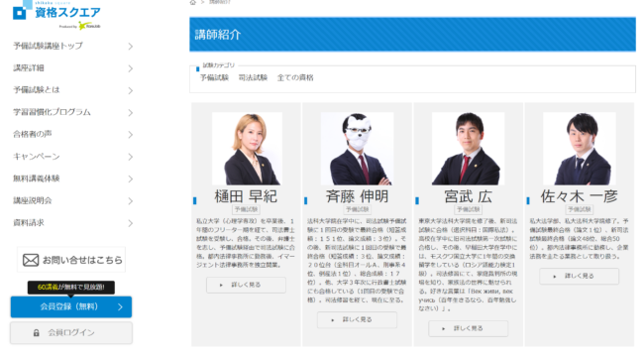The height and width of the screenshot is (358, 644).
Task: Open 斉藤 伸明 masked profile photo
Action: point(357,149)
